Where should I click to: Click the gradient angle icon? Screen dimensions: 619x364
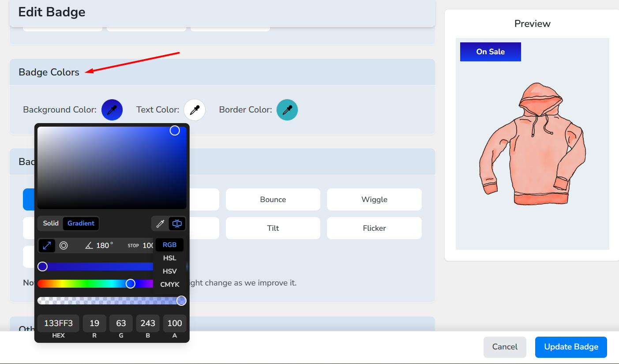pyautogui.click(x=89, y=245)
